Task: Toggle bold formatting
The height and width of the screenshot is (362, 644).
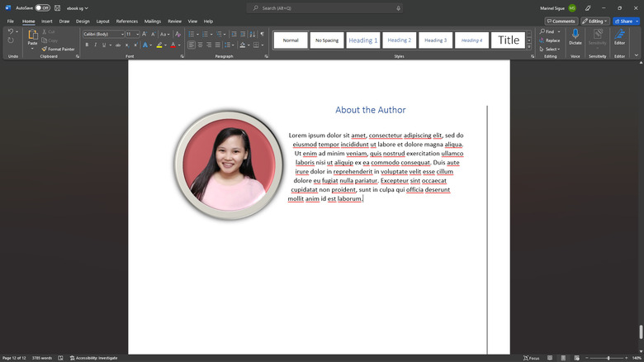Action: [85, 45]
